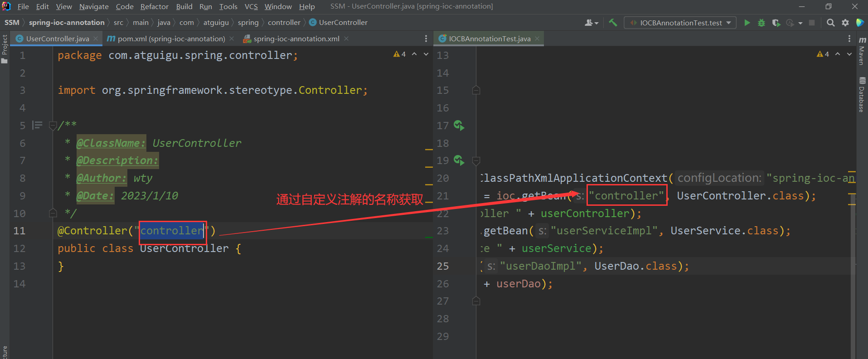This screenshot has width=868, height=359.
Task: Click main breadcrumb segment
Action: click(x=141, y=23)
